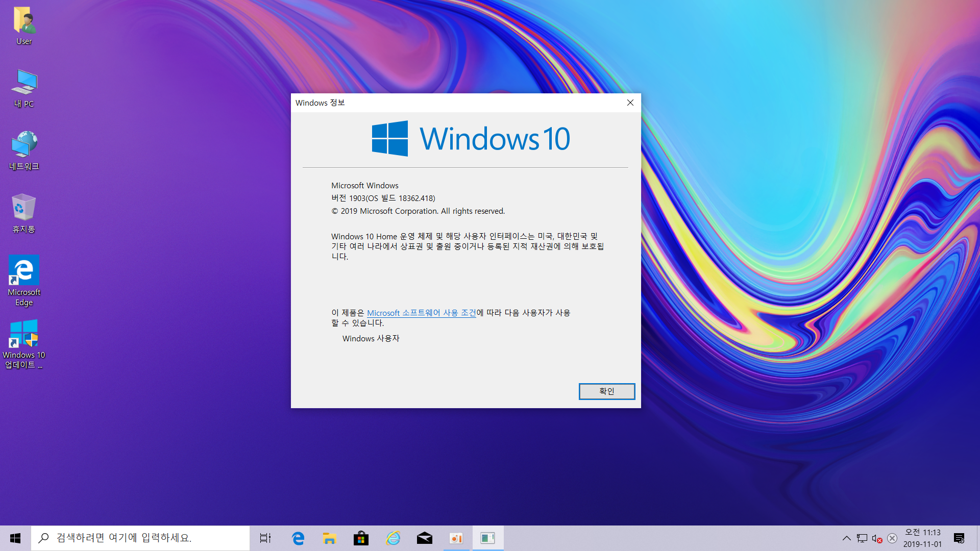The height and width of the screenshot is (551, 980).
Task: Open File Explorer from taskbar
Action: [x=329, y=538]
